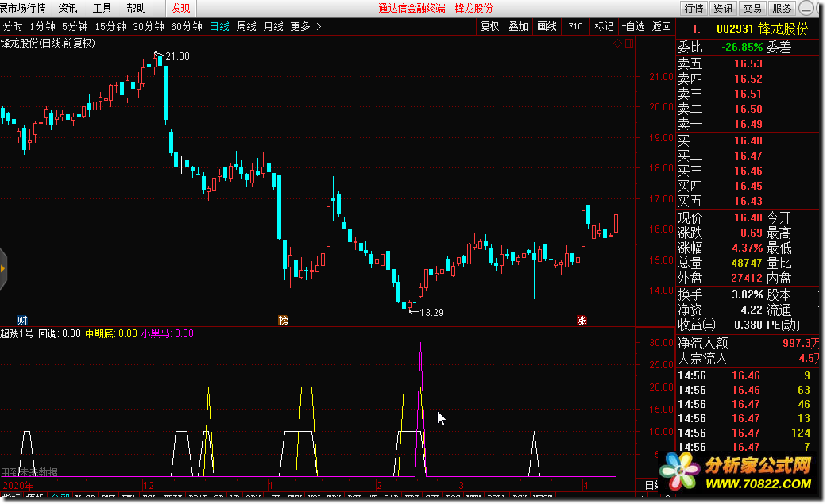Click the 13.29 low price label
The image size is (827, 504).
point(431,312)
